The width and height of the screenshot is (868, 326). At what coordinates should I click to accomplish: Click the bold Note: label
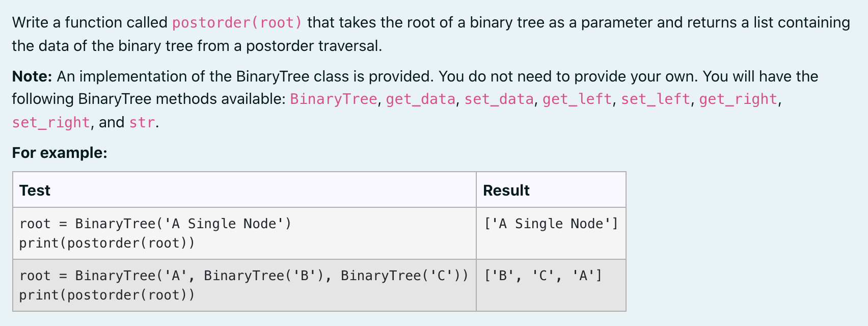pyautogui.click(x=32, y=76)
